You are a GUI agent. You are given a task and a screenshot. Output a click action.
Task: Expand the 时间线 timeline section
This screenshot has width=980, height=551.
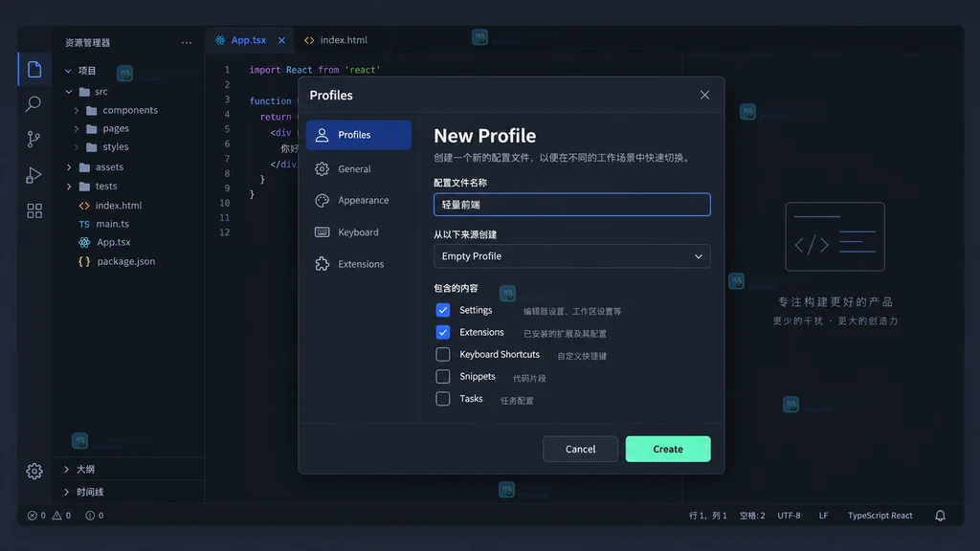click(129, 493)
